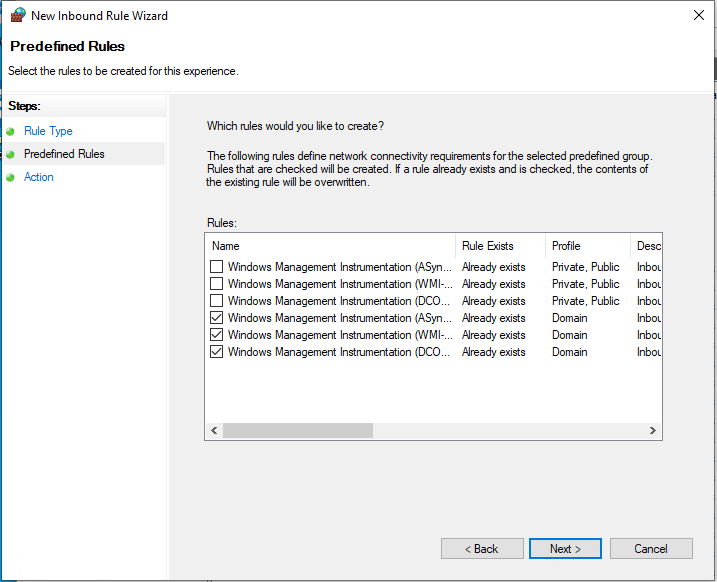
Task: Select the Private, Public row's 'Windows Management Instrumentation (WMI-...' text
Action: [x=340, y=284]
